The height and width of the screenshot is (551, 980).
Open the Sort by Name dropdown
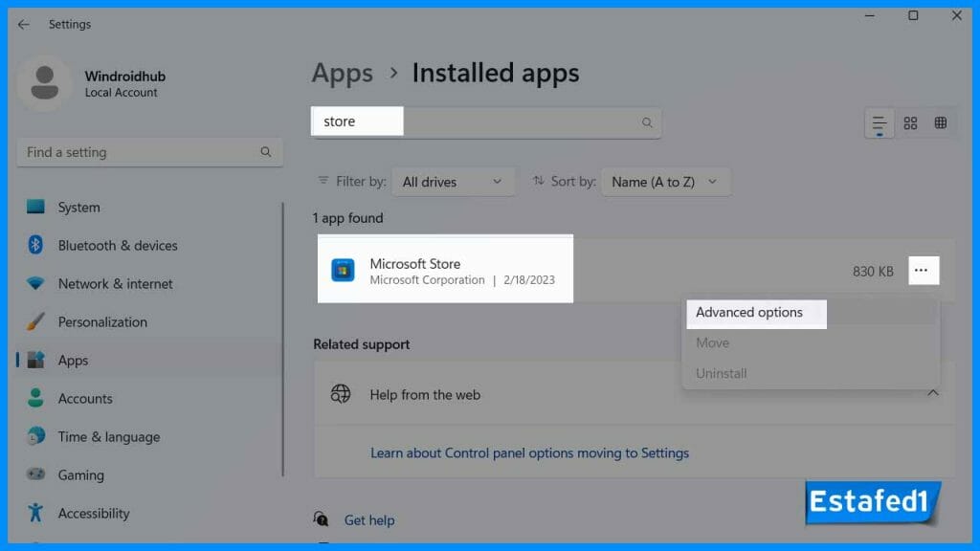coord(665,182)
